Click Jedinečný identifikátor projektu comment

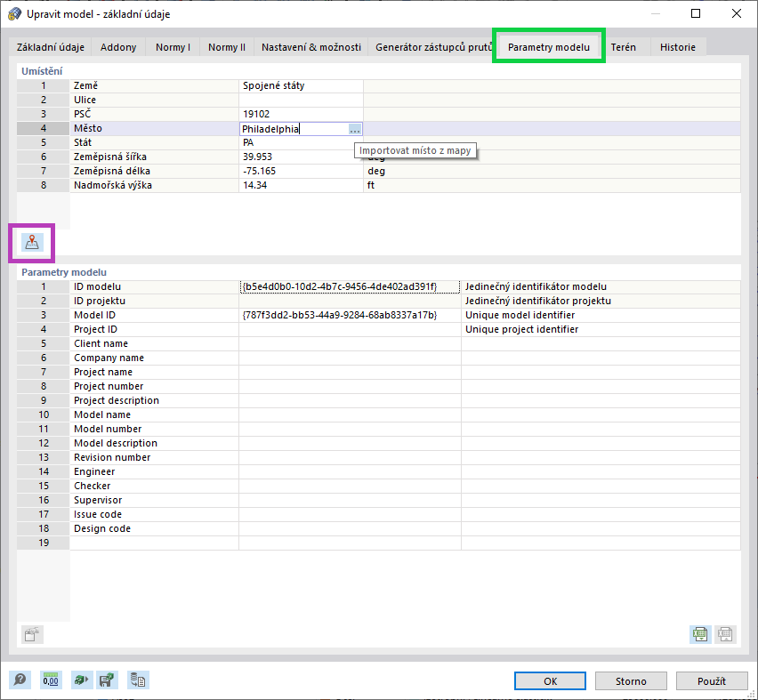(x=601, y=301)
